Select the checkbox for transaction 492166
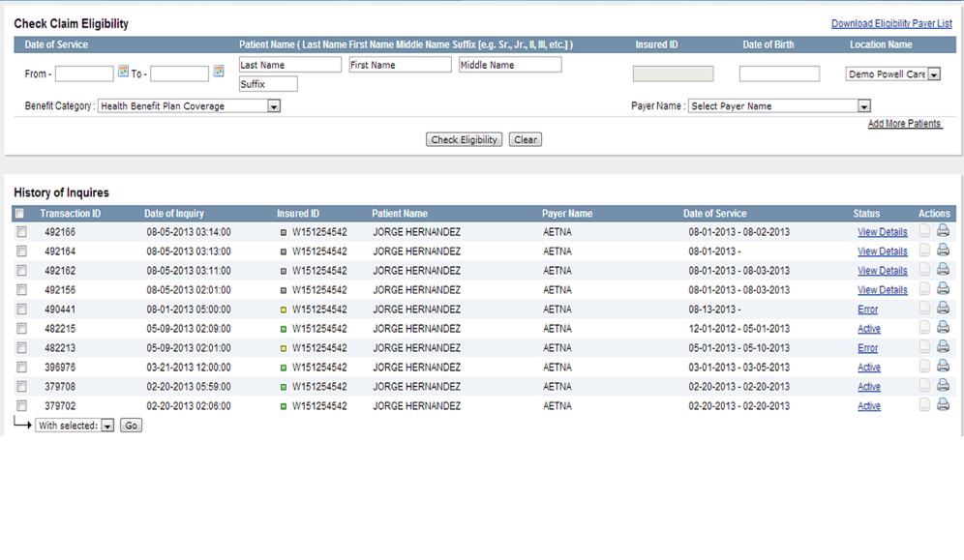Viewport: 964px width, 560px height. [20, 231]
